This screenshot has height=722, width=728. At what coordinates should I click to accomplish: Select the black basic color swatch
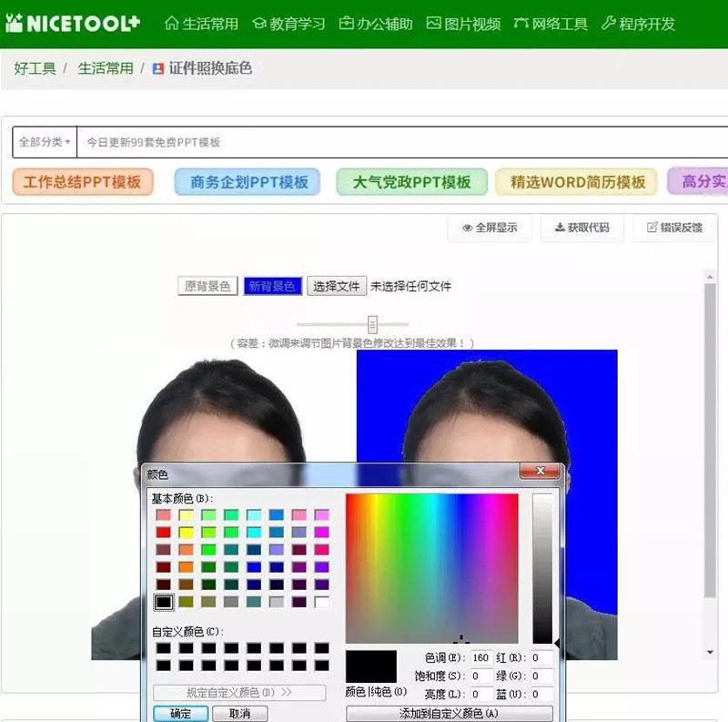pos(163,602)
